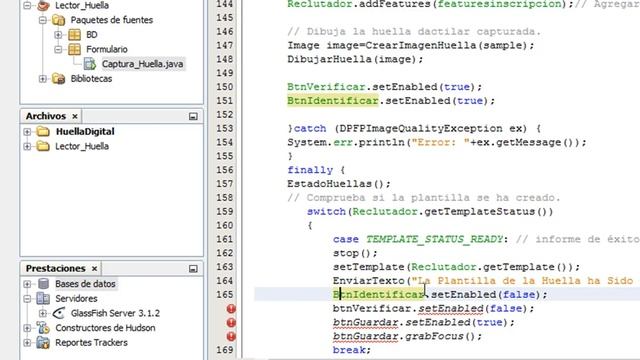Click HuellaDigital folder icon
Screen dimensions: 640x360
[43, 131]
